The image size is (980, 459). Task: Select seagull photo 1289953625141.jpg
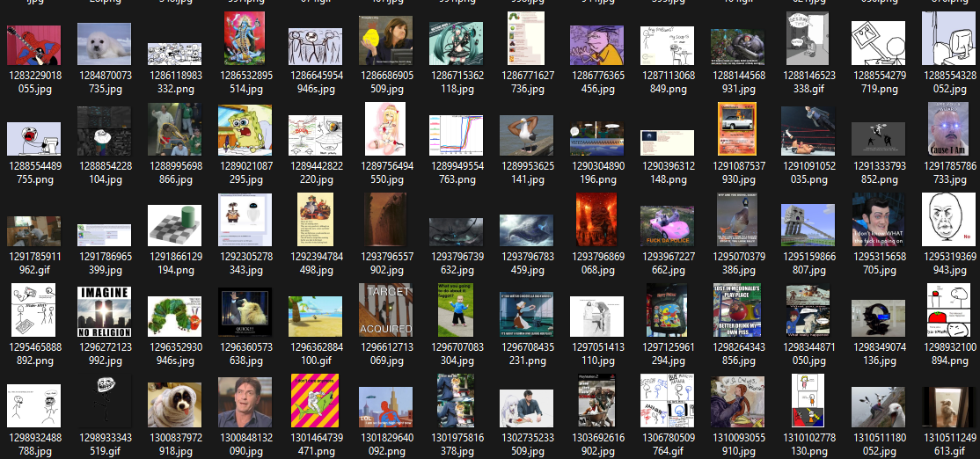(526, 135)
